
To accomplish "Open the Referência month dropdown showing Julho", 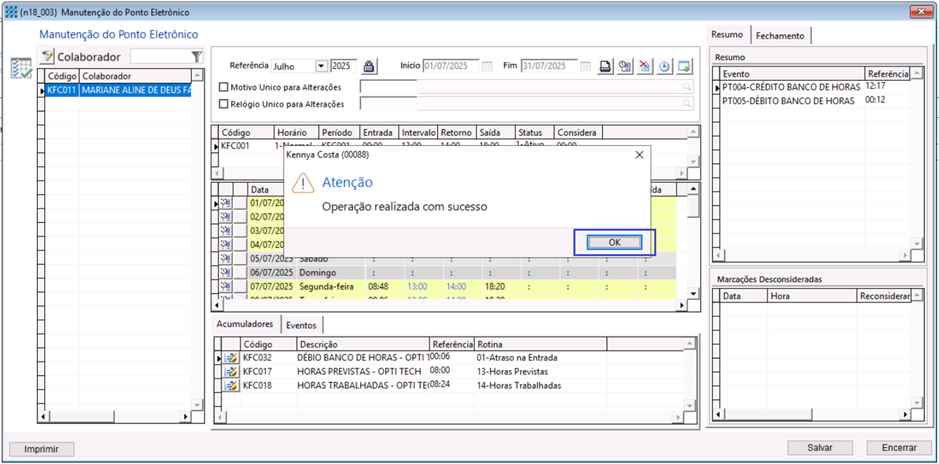I will coord(321,66).
